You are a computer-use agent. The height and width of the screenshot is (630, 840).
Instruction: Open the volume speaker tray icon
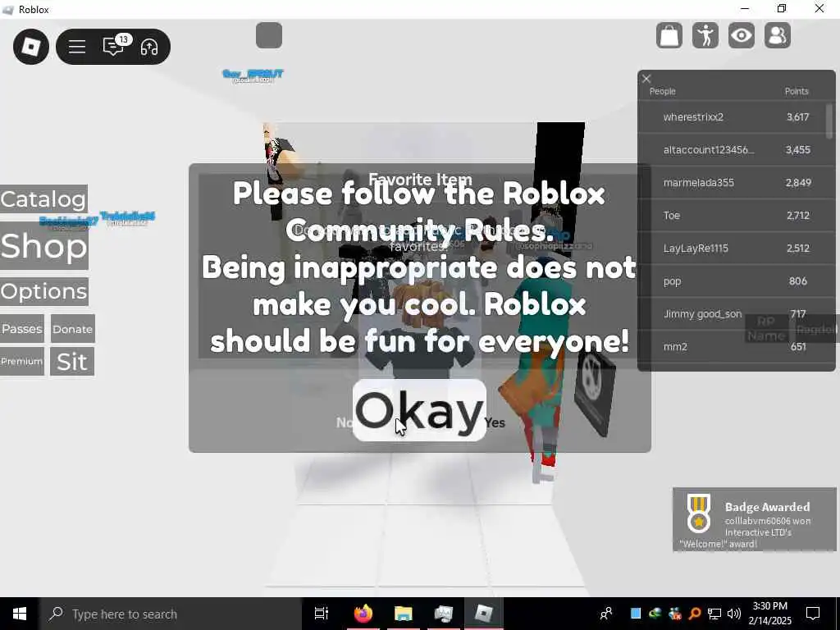733,614
